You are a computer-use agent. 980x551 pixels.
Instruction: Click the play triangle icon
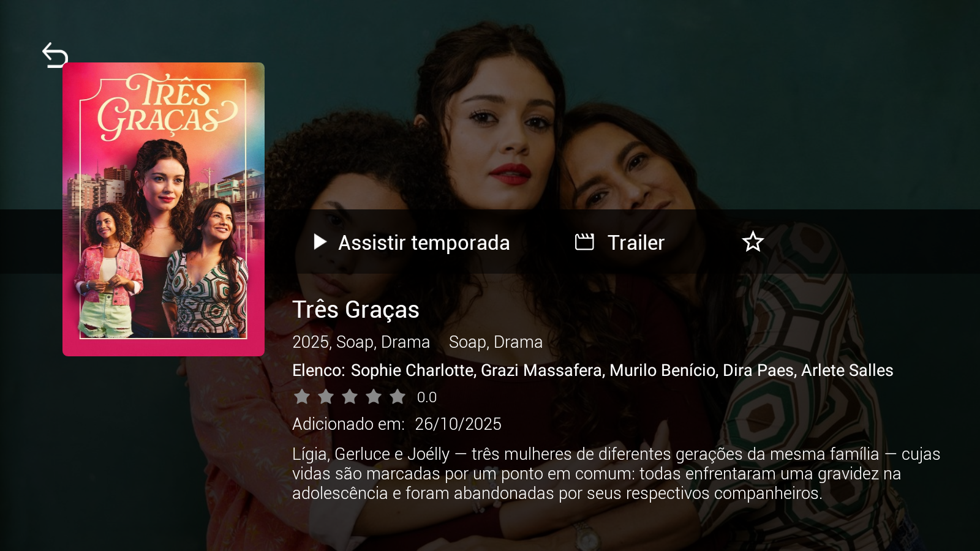pyautogui.click(x=320, y=242)
